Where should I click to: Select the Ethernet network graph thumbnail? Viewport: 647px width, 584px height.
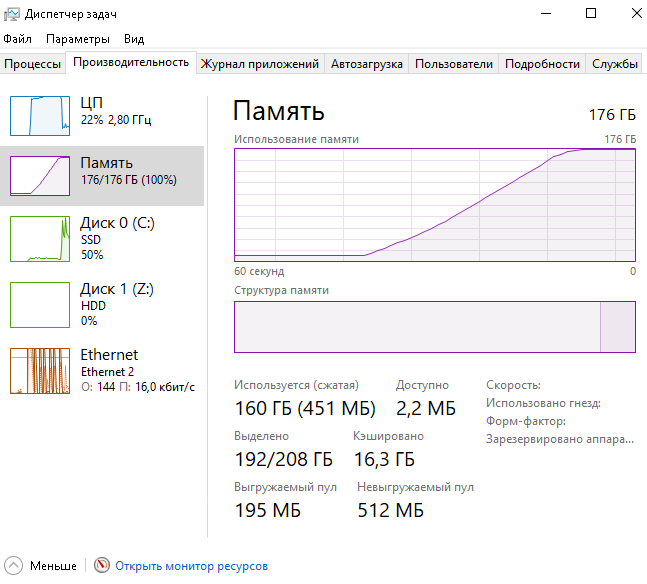(x=40, y=370)
